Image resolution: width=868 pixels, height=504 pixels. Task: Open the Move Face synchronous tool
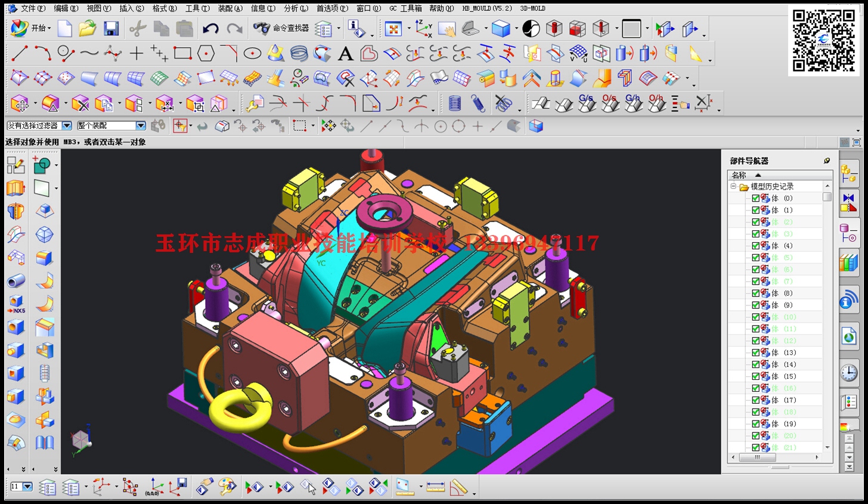tap(20, 104)
